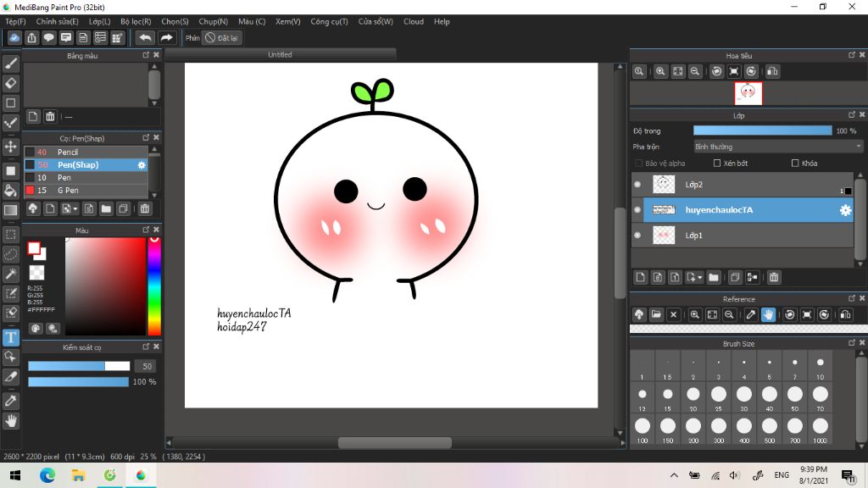868x488 pixels.
Task: Adjust the brush size slider at 50
Action: [79, 366]
